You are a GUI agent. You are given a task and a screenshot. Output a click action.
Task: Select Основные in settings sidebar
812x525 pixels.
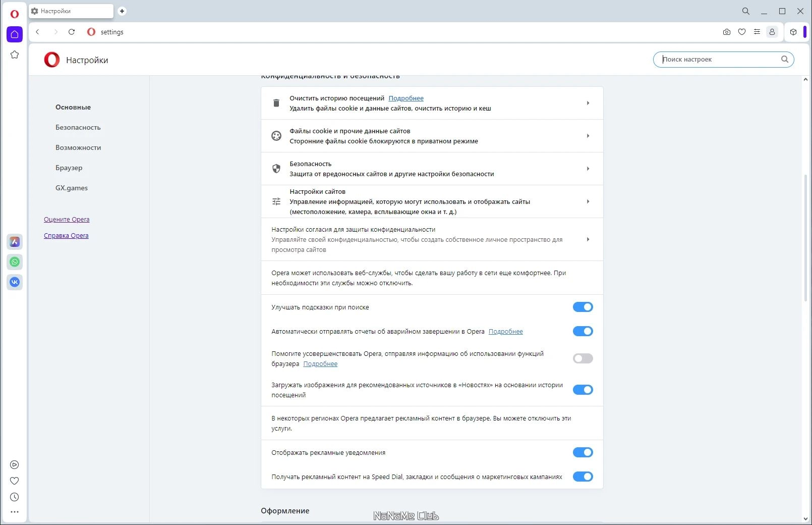point(73,107)
